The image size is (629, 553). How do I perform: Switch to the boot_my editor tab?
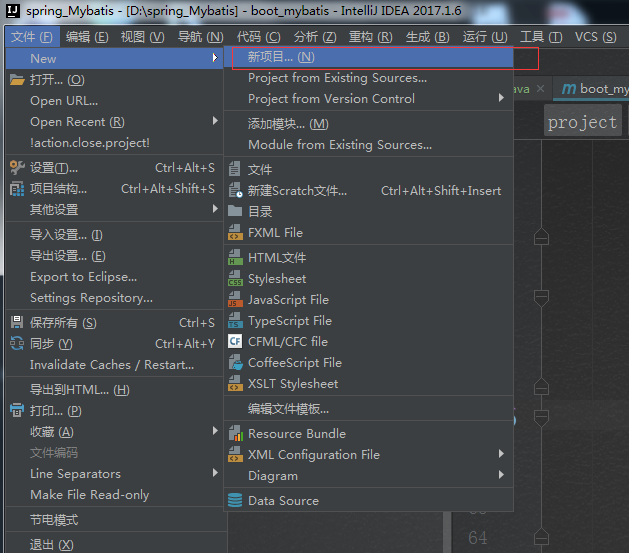(591, 89)
